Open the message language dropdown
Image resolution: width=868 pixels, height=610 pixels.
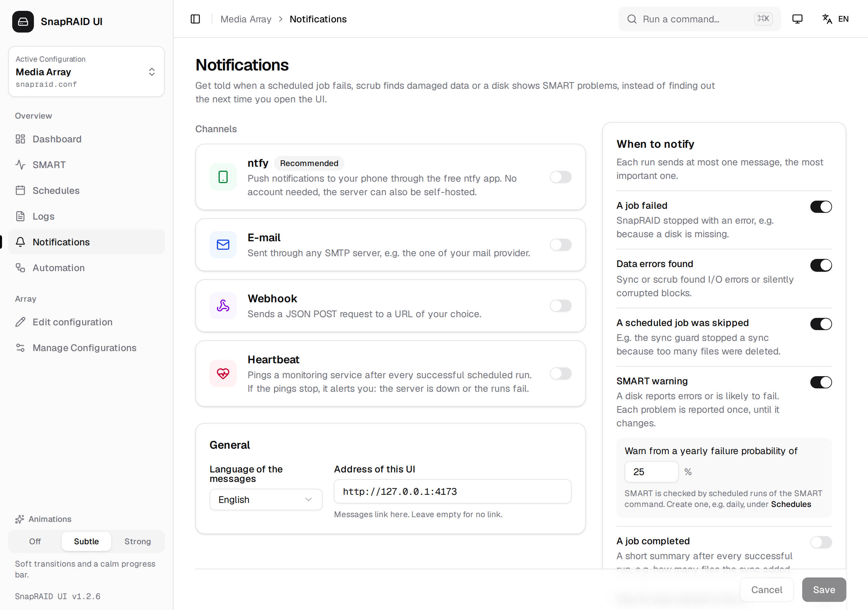coord(266,499)
